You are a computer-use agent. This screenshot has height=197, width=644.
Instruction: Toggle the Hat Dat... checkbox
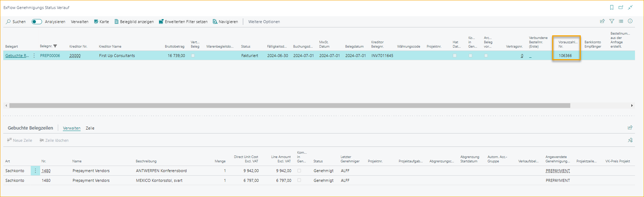[x=455, y=56]
